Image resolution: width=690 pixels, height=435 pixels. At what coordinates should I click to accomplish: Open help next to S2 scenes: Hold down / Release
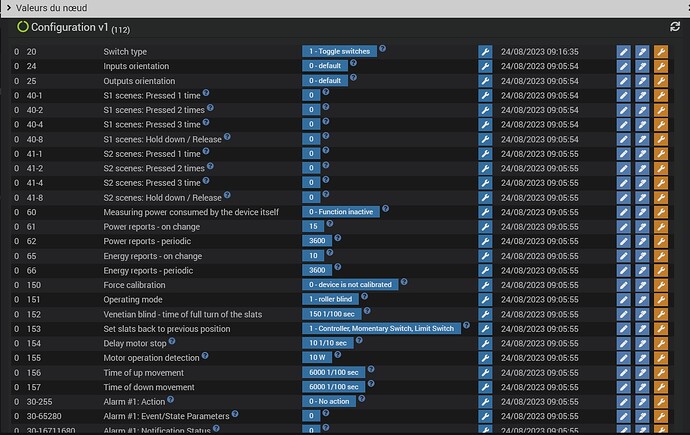[x=227, y=195]
